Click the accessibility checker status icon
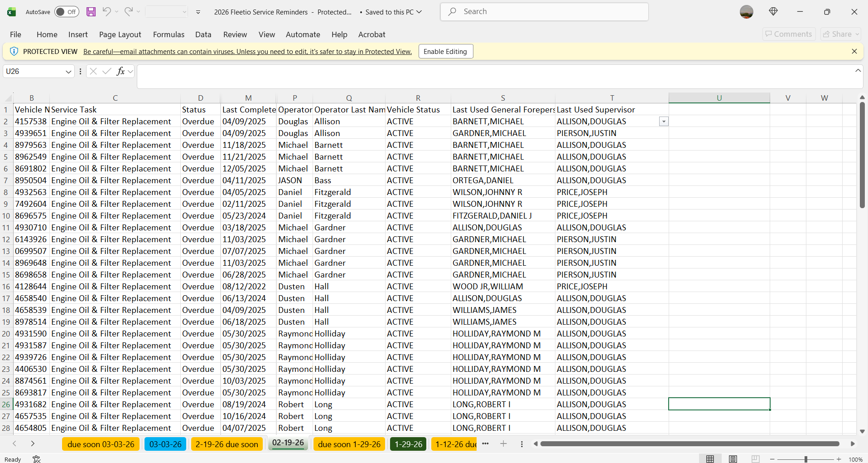Viewport: 868px width, 463px height. tap(37, 459)
